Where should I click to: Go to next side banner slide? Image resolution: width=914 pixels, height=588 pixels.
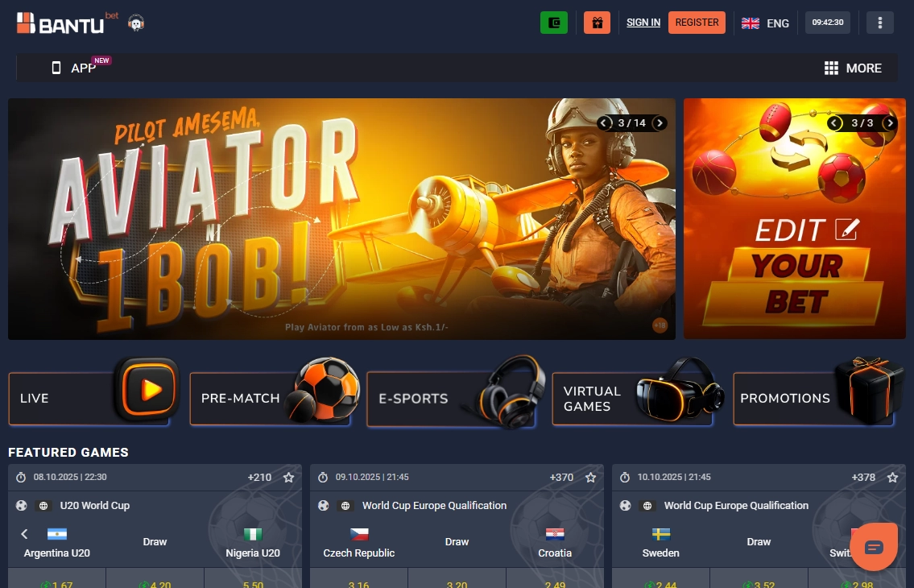(x=890, y=123)
